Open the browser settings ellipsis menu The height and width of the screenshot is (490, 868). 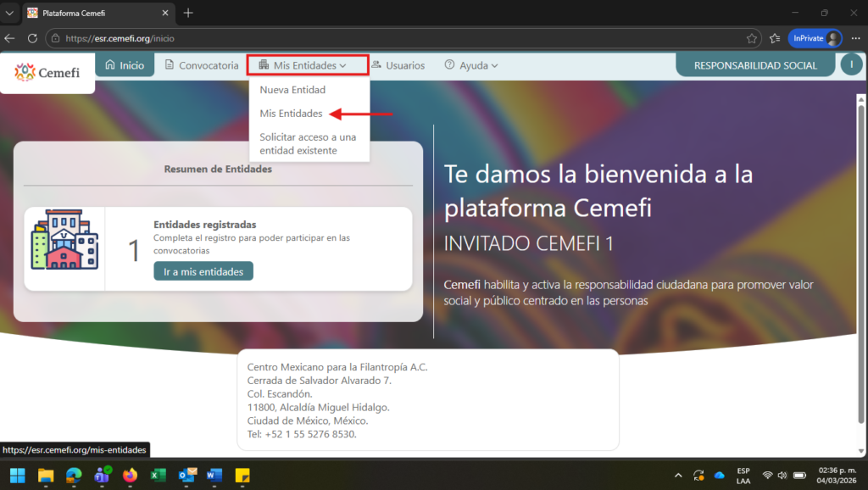tap(855, 38)
